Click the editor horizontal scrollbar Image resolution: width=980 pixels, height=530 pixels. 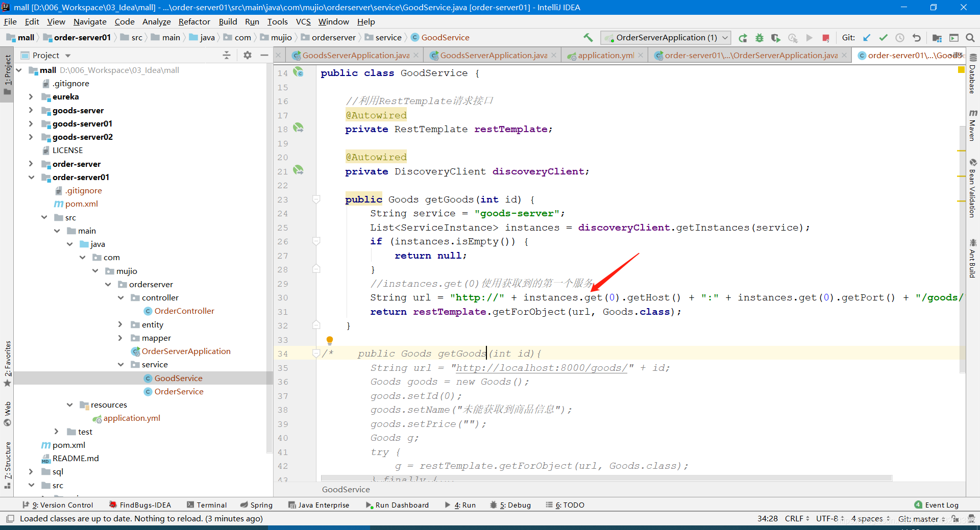(606, 478)
